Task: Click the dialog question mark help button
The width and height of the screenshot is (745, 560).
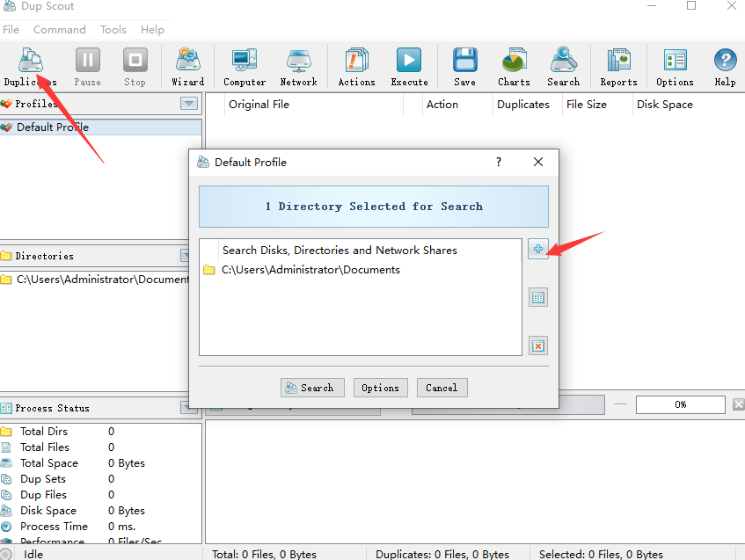Action: click(499, 162)
